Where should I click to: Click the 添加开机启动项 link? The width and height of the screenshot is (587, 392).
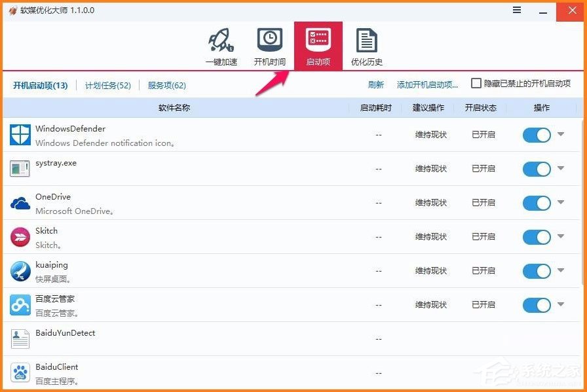(x=427, y=84)
